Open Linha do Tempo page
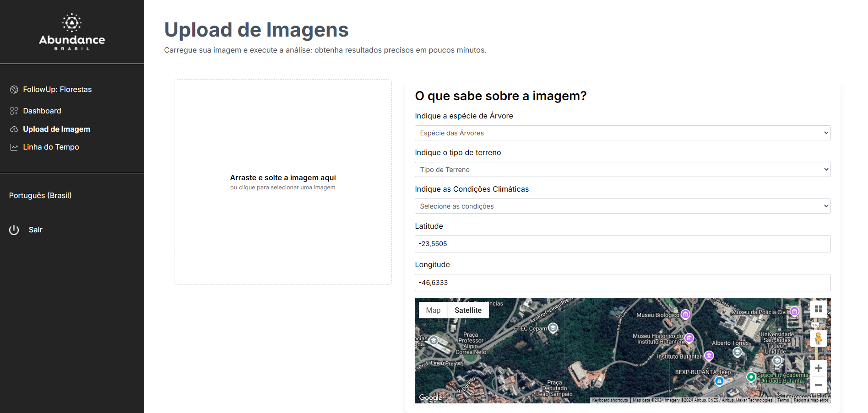 (x=51, y=147)
